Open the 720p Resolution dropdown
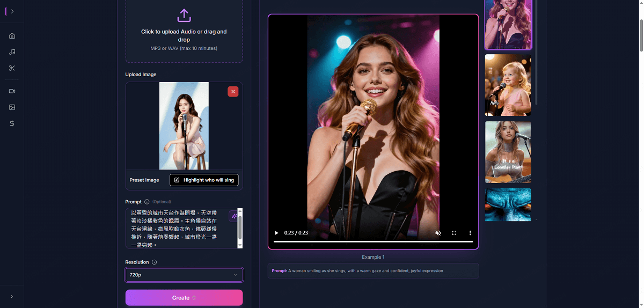This screenshot has width=644, height=308. coord(184,275)
